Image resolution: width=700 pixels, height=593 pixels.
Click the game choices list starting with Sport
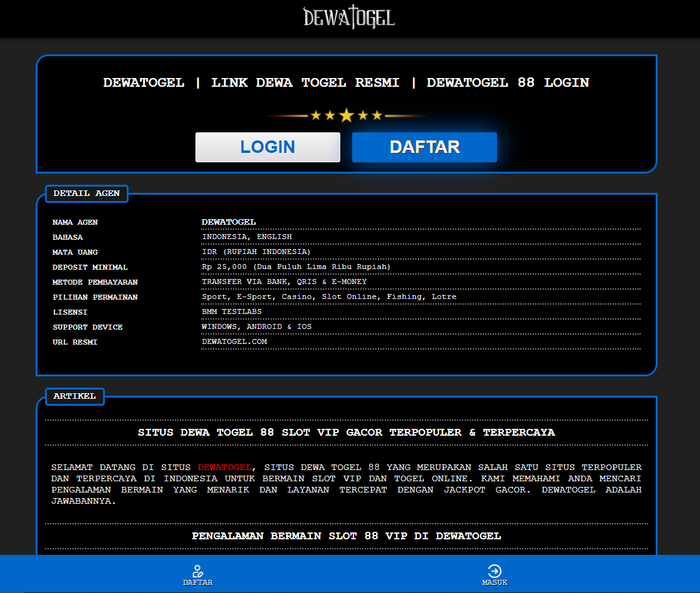pos(328,297)
